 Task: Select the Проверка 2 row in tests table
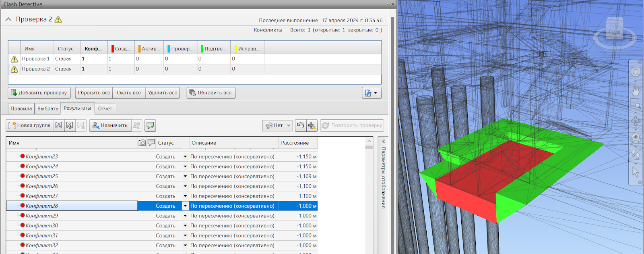click(194, 69)
